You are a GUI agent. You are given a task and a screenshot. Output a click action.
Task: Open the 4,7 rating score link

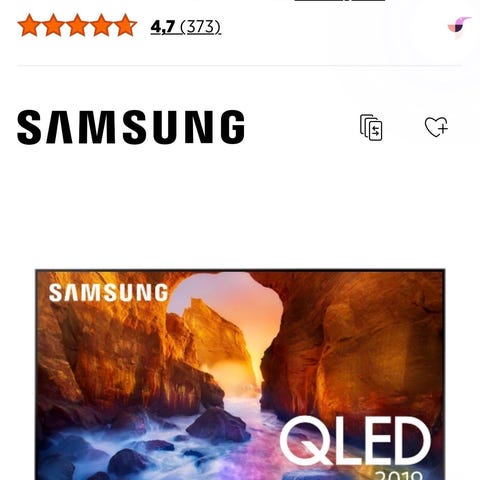click(162, 27)
